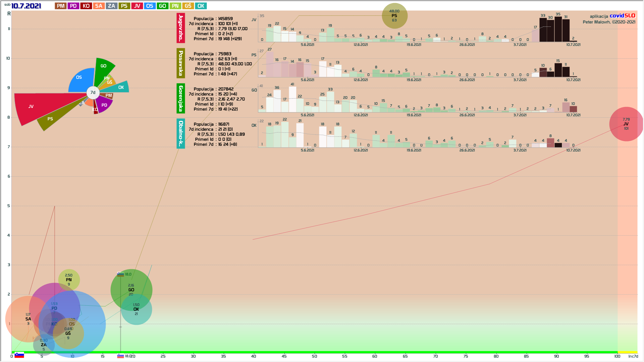Click the yellow-green PN bubble

point(69,280)
